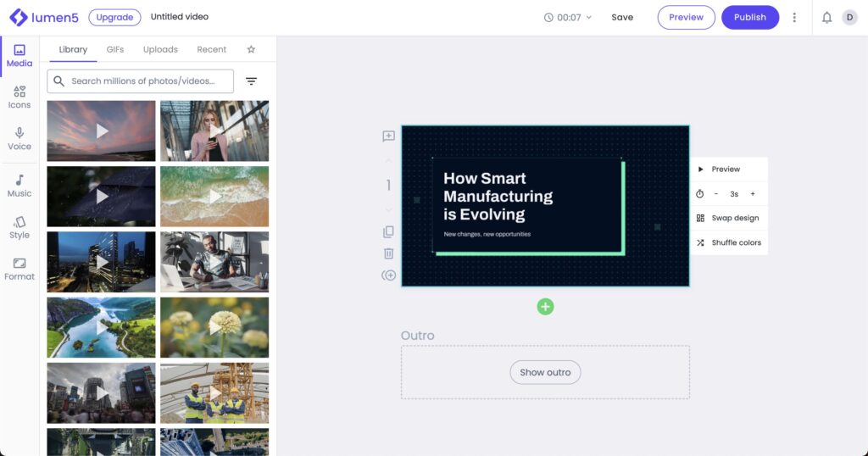Decrease scene duration with minus
Image resolution: width=868 pixels, height=456 pixels.
715,194
